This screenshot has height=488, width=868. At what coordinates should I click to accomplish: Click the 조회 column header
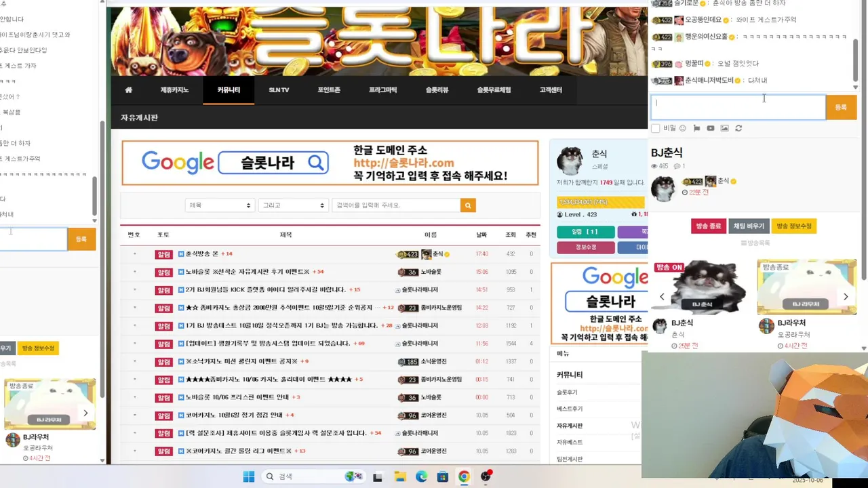(x=511, y=235)
